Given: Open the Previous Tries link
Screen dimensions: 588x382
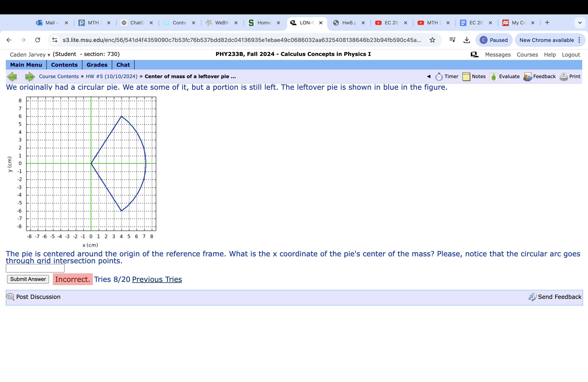Looking at the screenshot, I should [157, 279].
